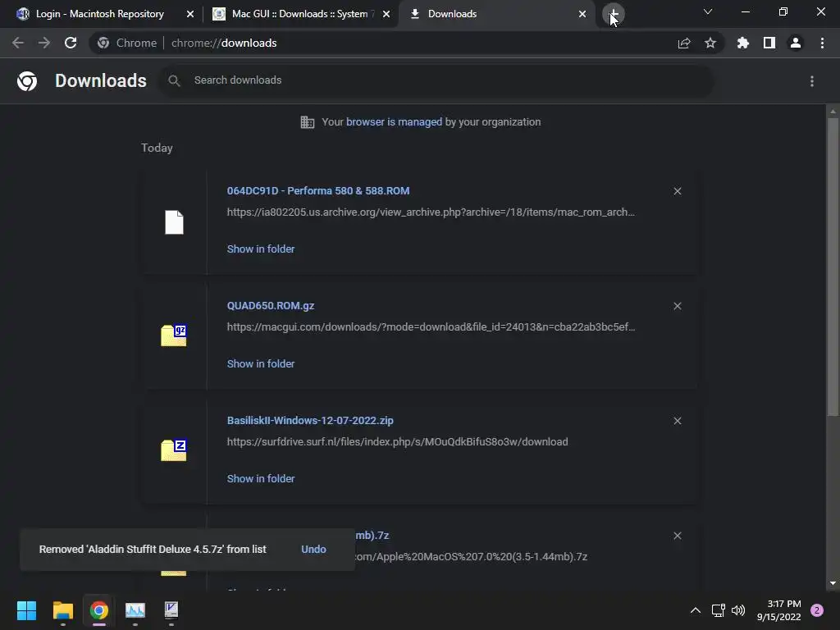Click the surfdrive.surf.nl source URL text
This screenshot has width=840, height=630.
tap(398, 442)
